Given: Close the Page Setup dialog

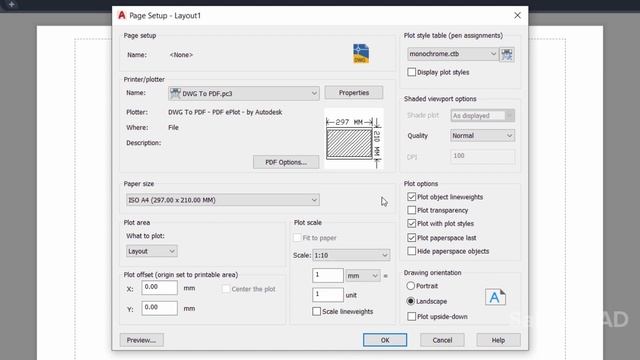Looking at the screenshot, I should (517, 16).
